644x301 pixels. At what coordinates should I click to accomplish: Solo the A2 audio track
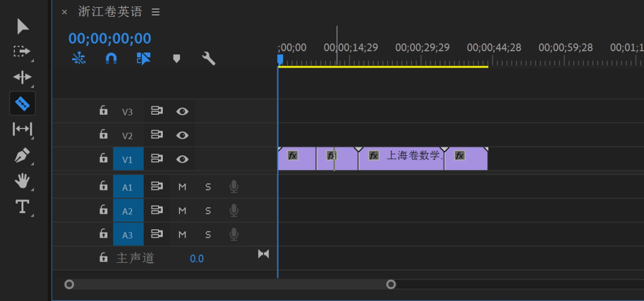coord(208,211)
